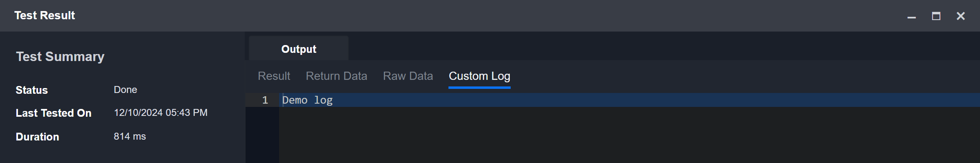980x163 pixels.
Task: Click the empty gutter below line 1
Action: click(x=262, y=135)
